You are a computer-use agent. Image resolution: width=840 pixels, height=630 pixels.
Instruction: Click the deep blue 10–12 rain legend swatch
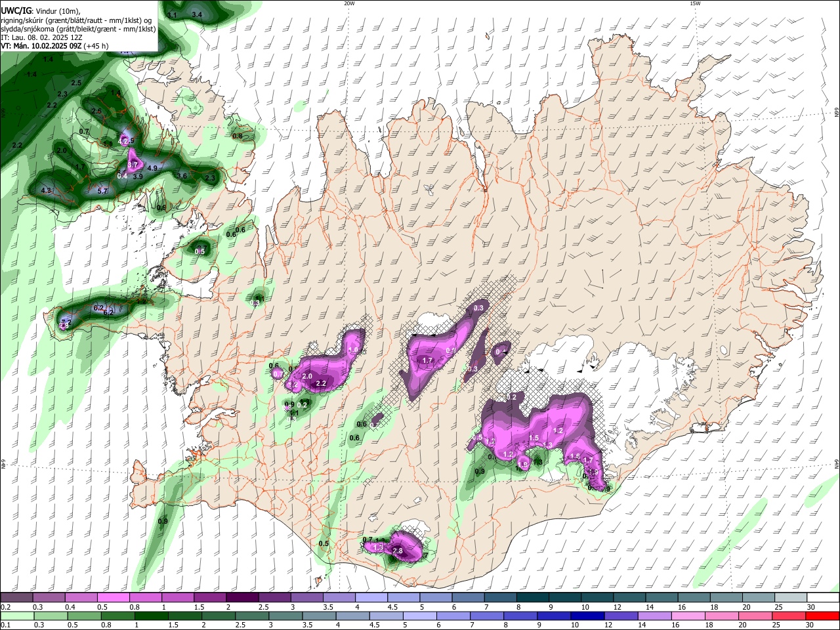click(588, 616)
